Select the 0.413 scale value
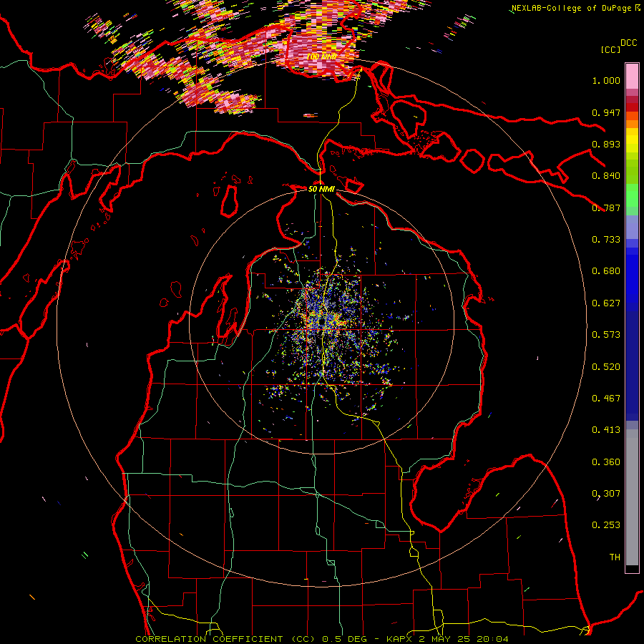The height and width of the screenshot is (644, 644). (606, 430)
